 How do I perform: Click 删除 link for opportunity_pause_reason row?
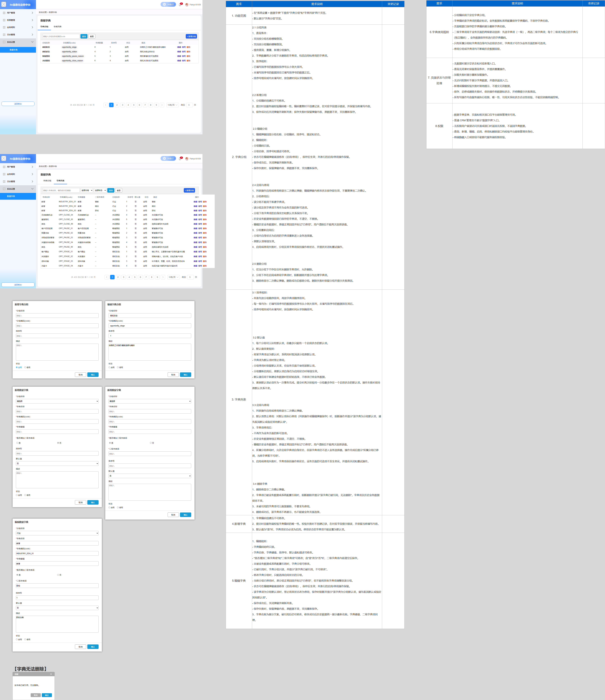coord(188,56)
